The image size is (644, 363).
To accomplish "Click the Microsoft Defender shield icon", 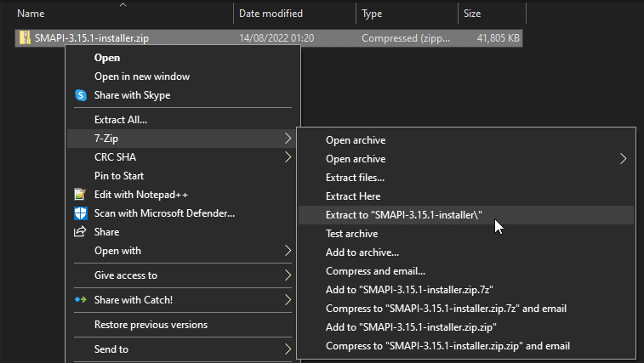I will pyautogui.click(x=81, y=213).
